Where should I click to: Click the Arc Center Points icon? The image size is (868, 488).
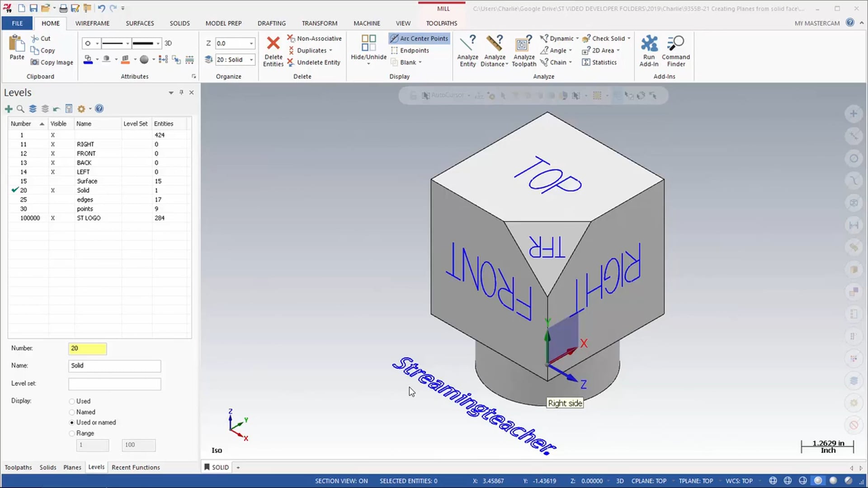point(419,38)
